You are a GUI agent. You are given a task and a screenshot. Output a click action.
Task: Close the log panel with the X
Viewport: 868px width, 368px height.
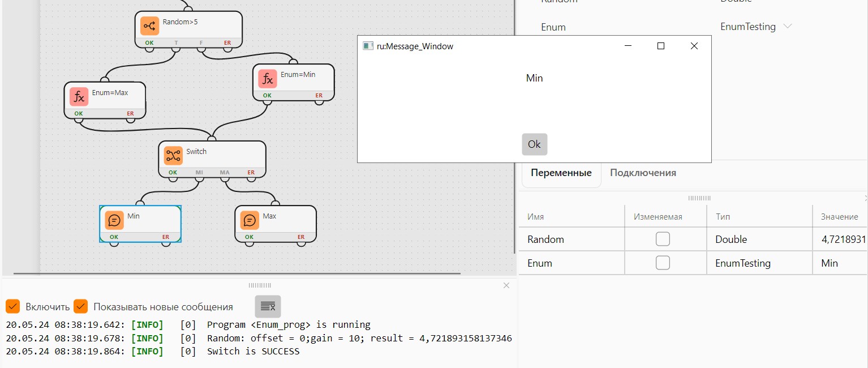506,285
